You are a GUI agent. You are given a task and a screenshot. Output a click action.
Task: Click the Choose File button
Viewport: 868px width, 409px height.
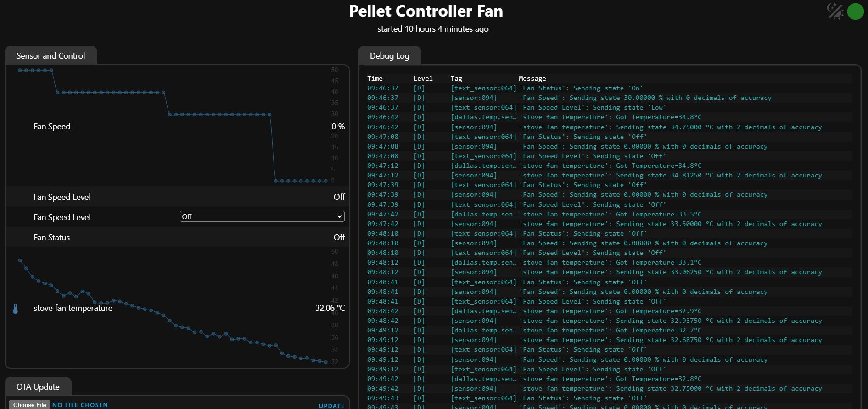(x=30, y=405)
